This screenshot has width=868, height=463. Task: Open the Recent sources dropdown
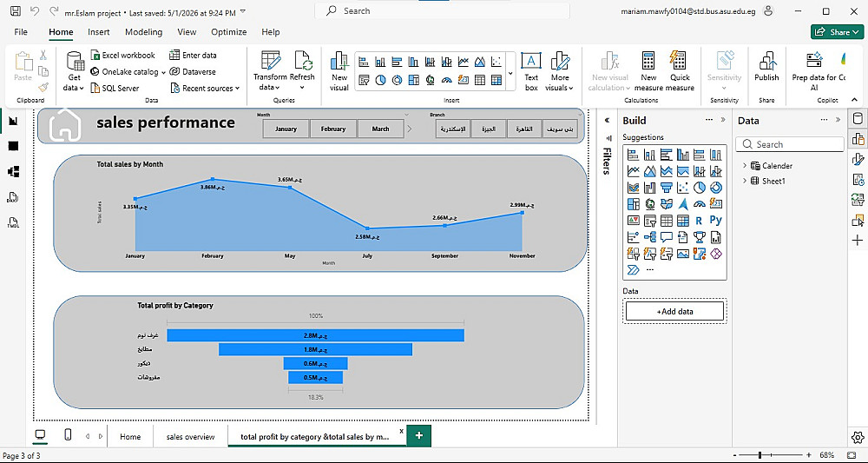[205, 88]
